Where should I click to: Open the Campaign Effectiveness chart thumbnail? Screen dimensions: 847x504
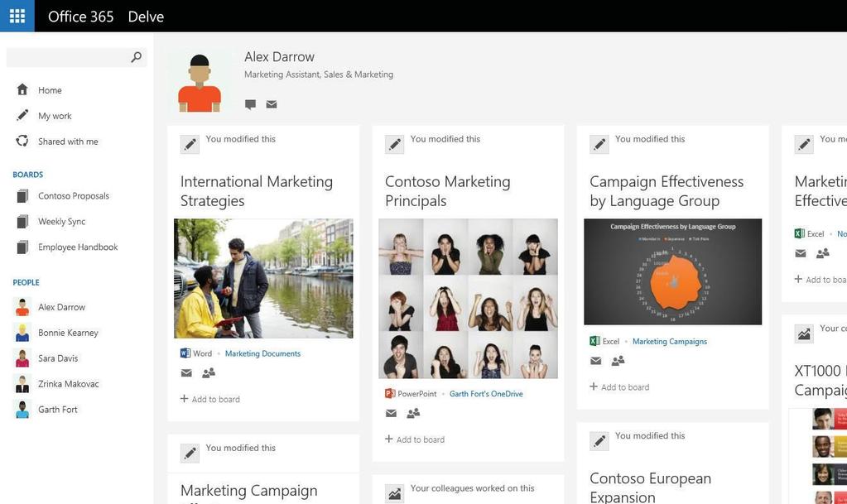(x=673, y=271)
